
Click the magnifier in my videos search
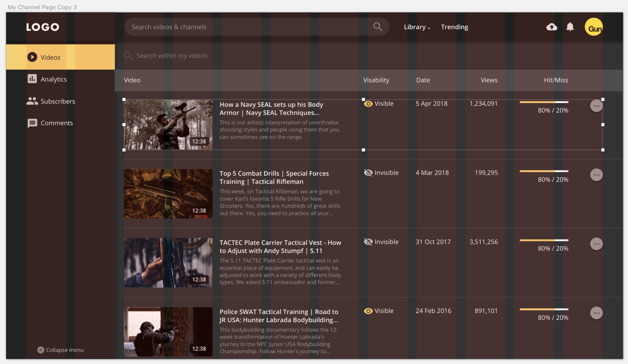point(128,56)
